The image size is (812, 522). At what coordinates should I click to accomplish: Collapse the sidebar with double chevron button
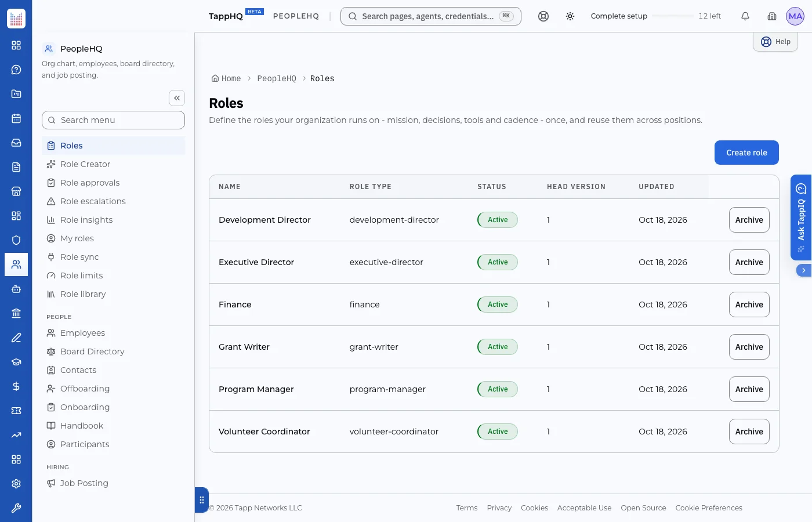(x=177, y=98)
